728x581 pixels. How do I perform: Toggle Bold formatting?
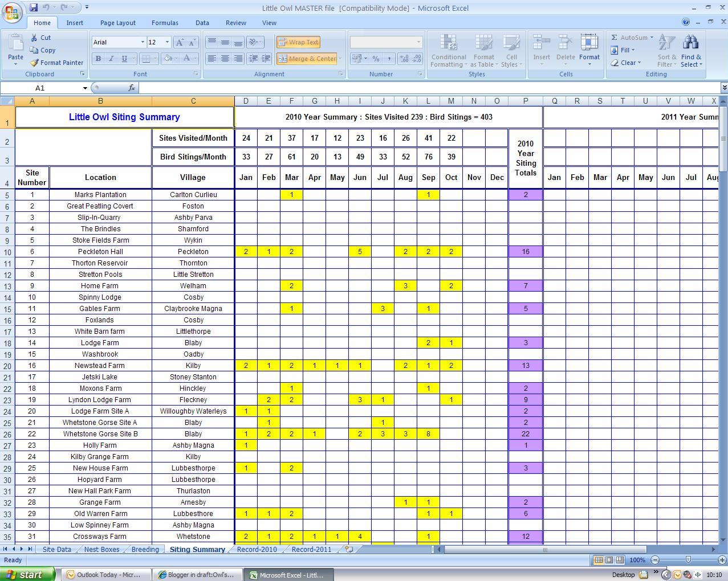click(x=98, y=59)
